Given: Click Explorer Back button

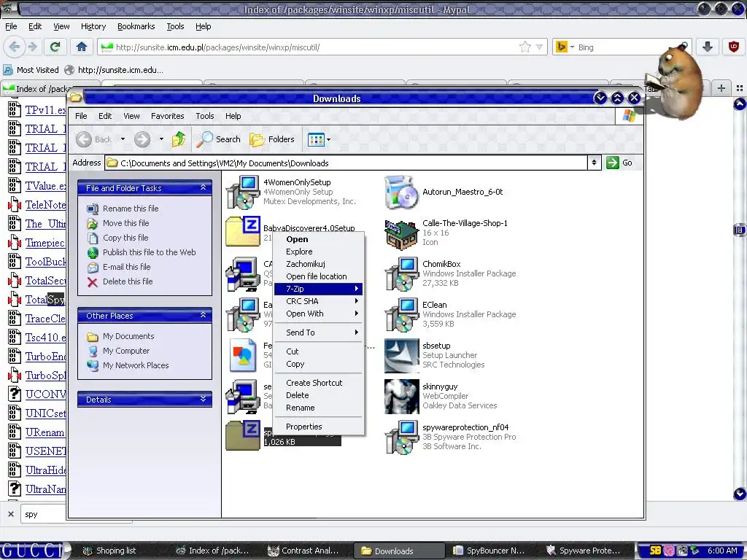Looking at the screenshot, I should click(x=94, y=139).
